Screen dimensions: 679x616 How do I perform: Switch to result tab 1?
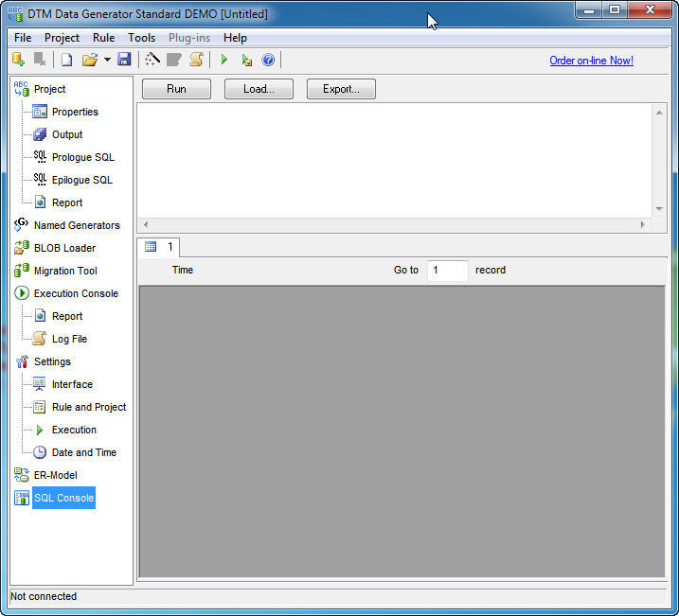(159, 247)
